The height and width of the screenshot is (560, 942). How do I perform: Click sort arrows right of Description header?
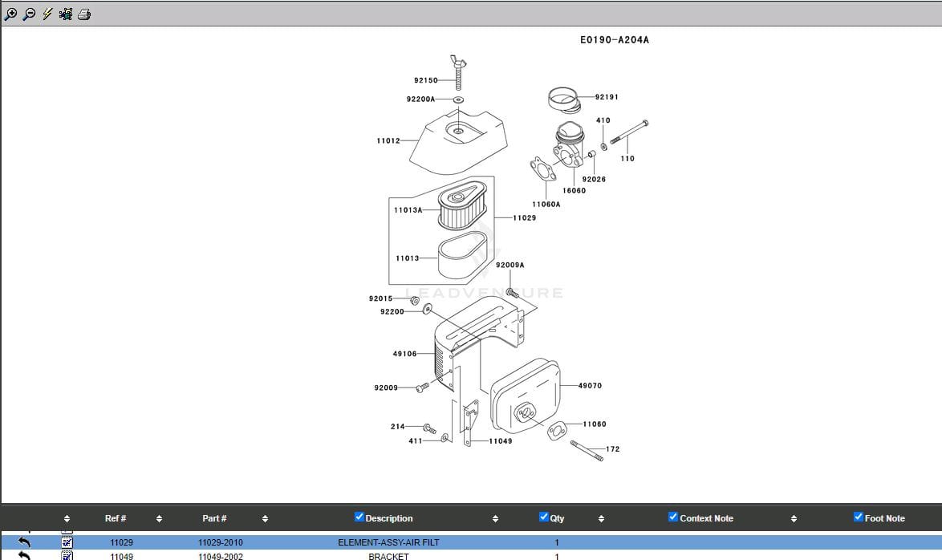tap(495, 519)
